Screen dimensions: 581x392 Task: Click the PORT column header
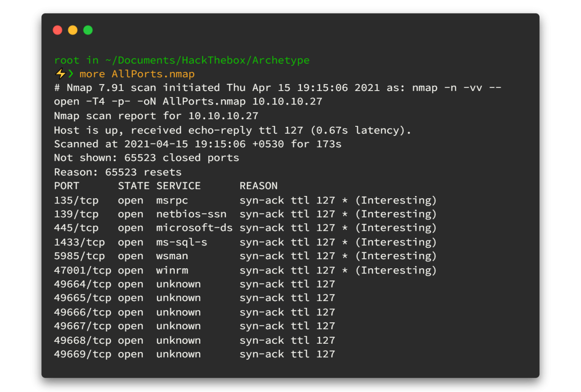click(x=67, y=186)
